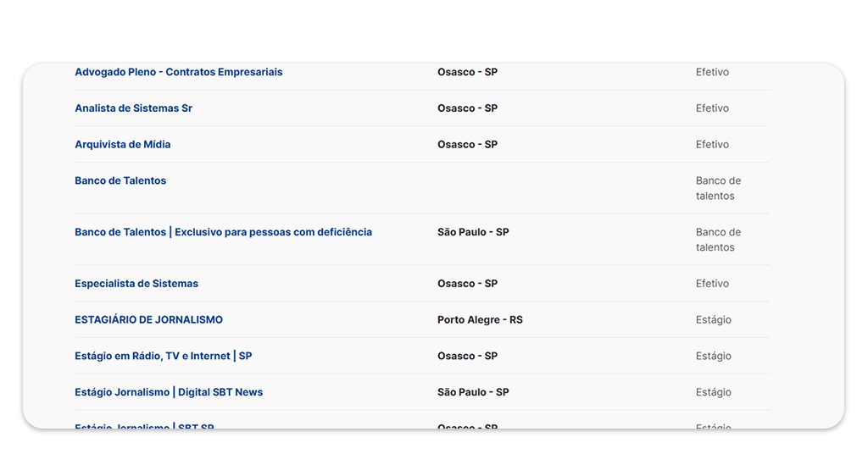868x454 pixels.
Task: Click São Paulo - SP beside Digital SBT News
Action: coord(473,392)
